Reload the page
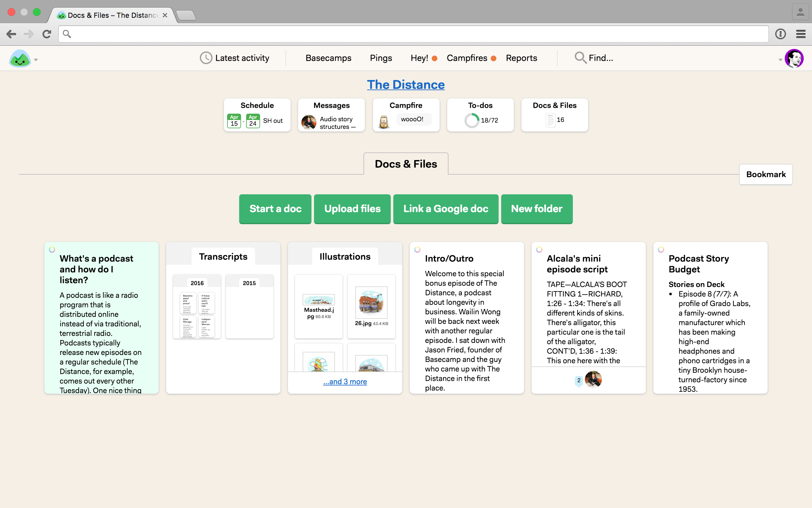The height and width of the screenshot is (508, 812). click(47, 34)
